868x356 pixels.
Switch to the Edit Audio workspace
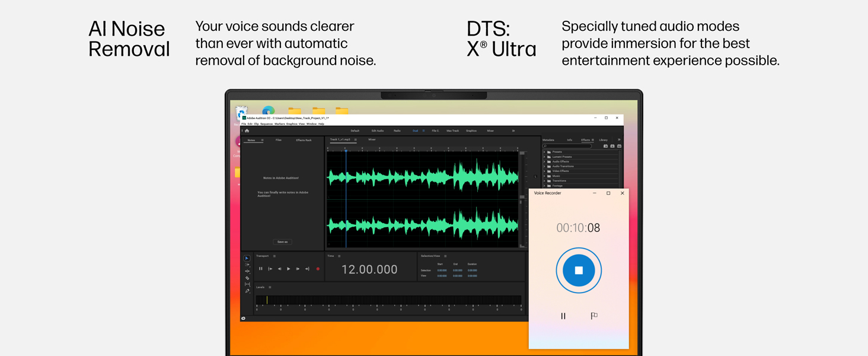point(378,131)
